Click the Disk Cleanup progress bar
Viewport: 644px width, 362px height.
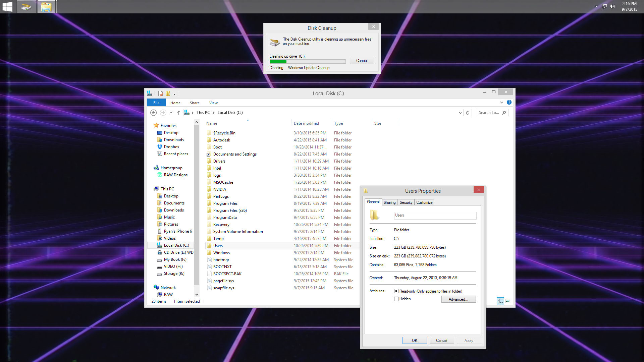click(307, 62)
